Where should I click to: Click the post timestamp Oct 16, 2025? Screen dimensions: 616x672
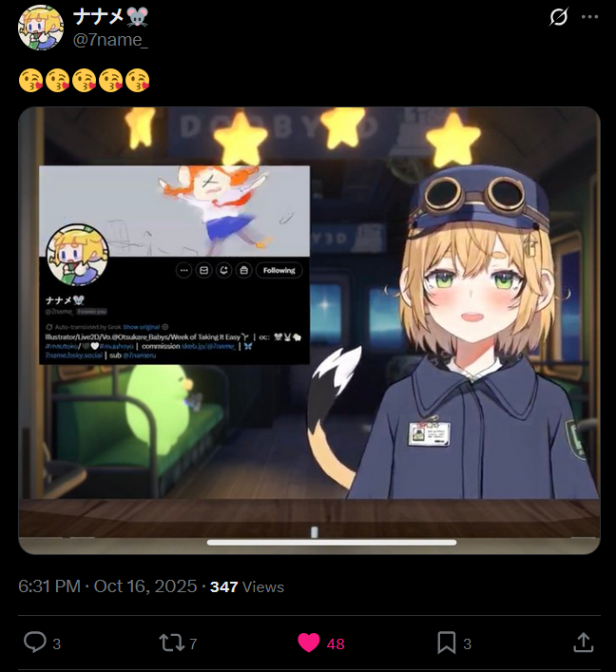click(x=145, y=586)
